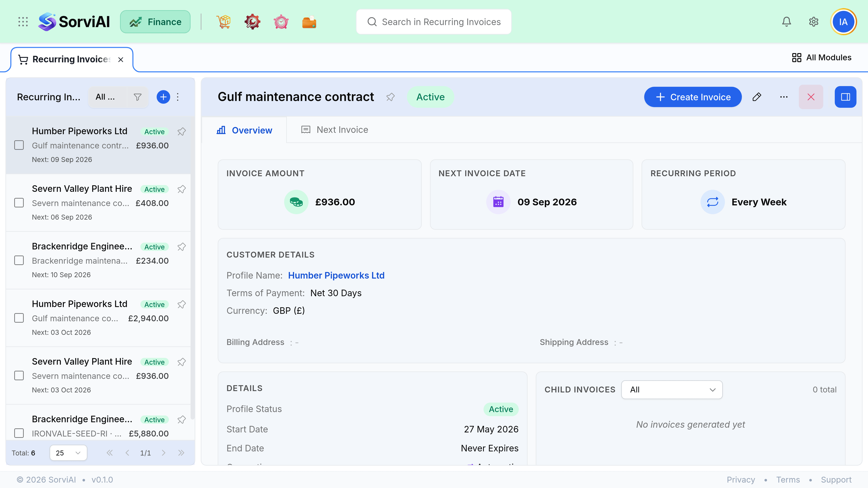Click the Search in Recurring Invoices field

(434, 22)
